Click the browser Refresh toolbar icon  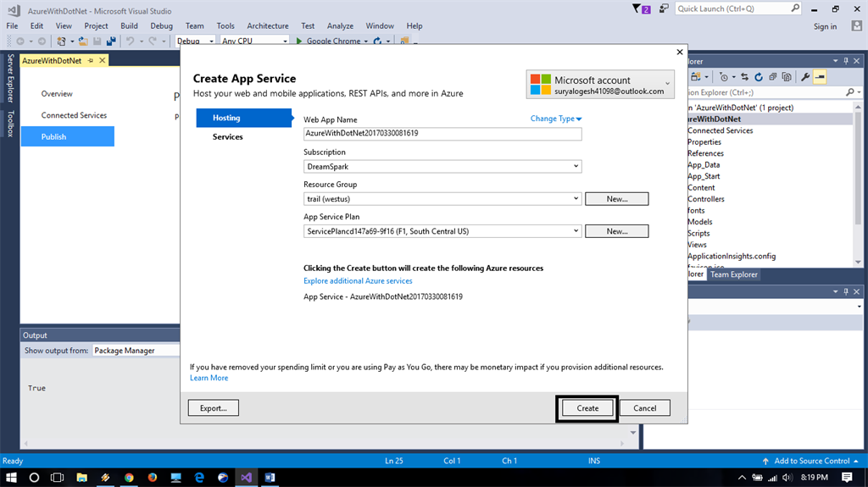pos(377,41)
